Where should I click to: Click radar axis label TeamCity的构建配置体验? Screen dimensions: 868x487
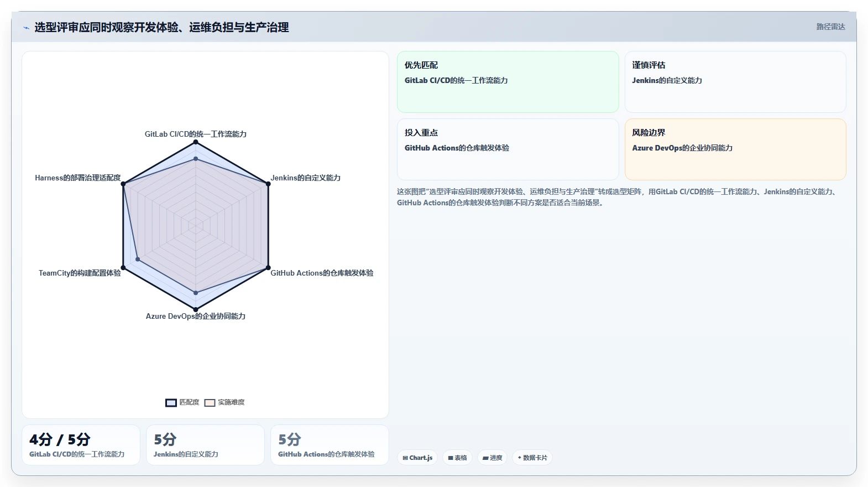[80, 273]
